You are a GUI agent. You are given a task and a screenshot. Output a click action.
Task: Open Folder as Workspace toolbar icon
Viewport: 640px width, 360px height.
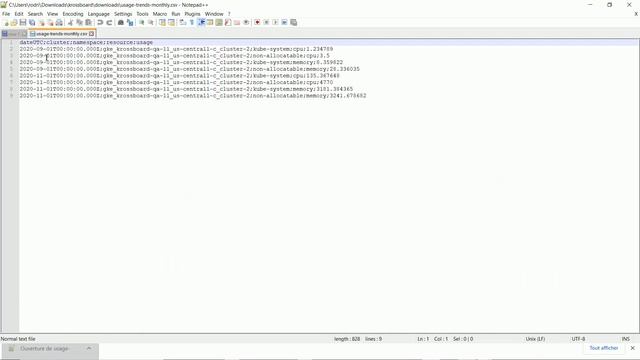(237, 22)
